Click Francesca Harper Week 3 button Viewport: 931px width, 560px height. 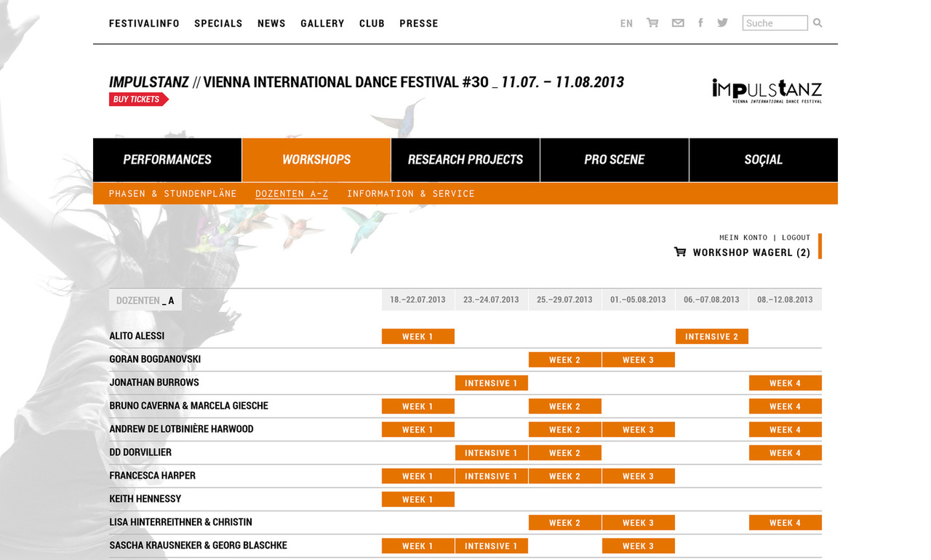[638, 476]
